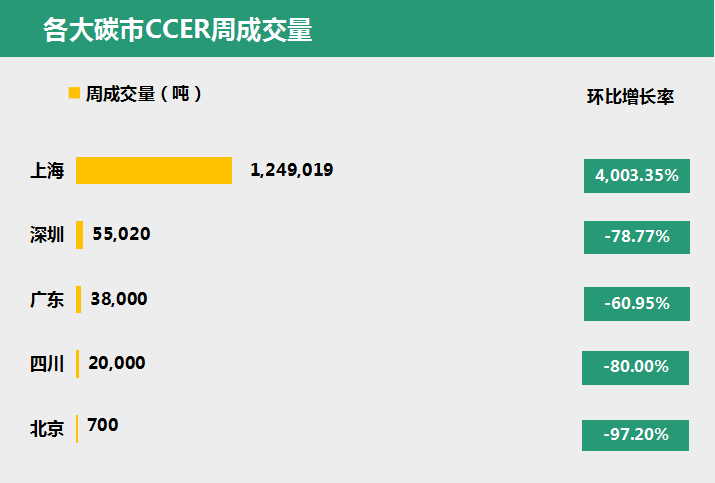Image resolution: width=715 pixels, height=483 pixels.
Task: Click the 1,249,019 data value
Action: click(292, 170)
